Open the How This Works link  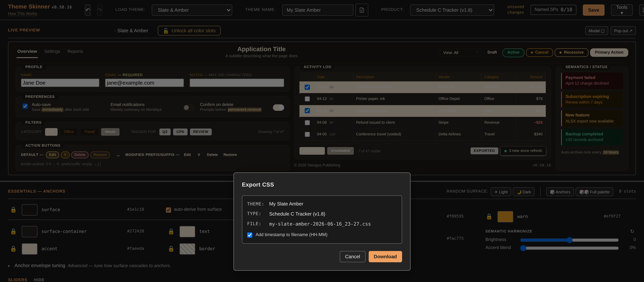click(x=23, y=14)
